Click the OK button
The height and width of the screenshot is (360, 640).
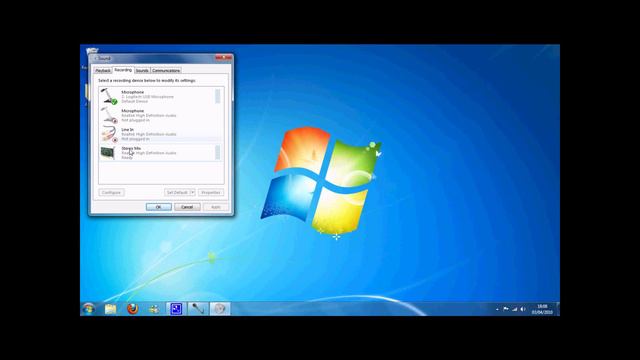tap(159, 207)
